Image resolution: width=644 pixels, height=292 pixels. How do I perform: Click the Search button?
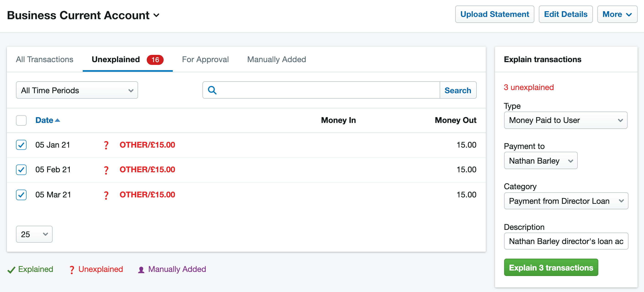coord(458,90)
